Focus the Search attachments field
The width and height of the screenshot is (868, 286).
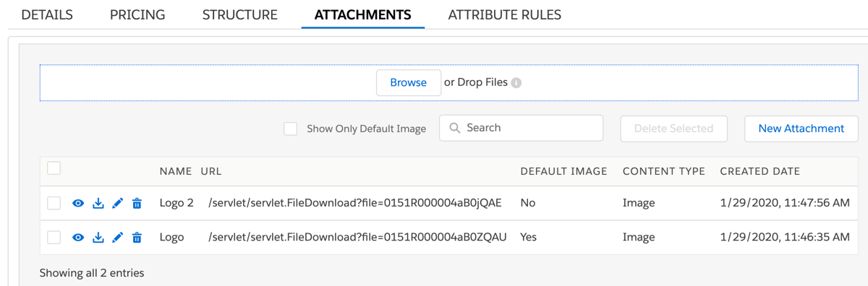click(521, 128)
